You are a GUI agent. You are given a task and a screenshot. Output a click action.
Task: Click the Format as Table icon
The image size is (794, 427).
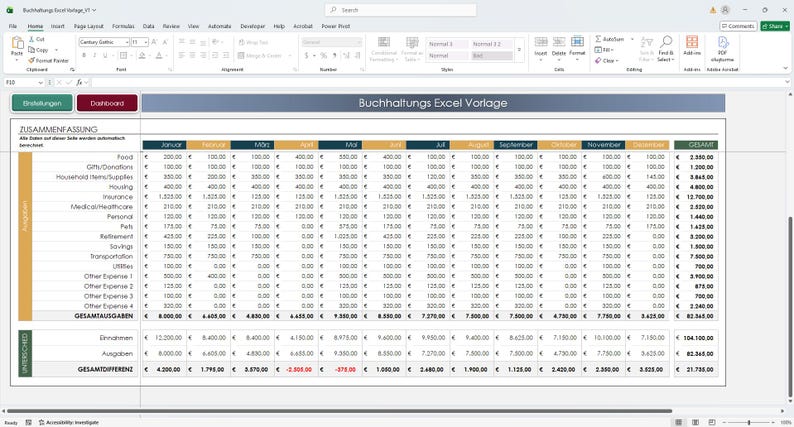[x=412, y=43]
